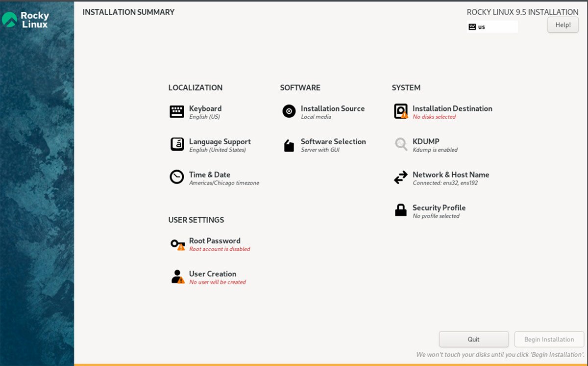The height and width of the screenshot is (366, 588).
Task: Select the Software Selection title text
Action: coord(333,142)
